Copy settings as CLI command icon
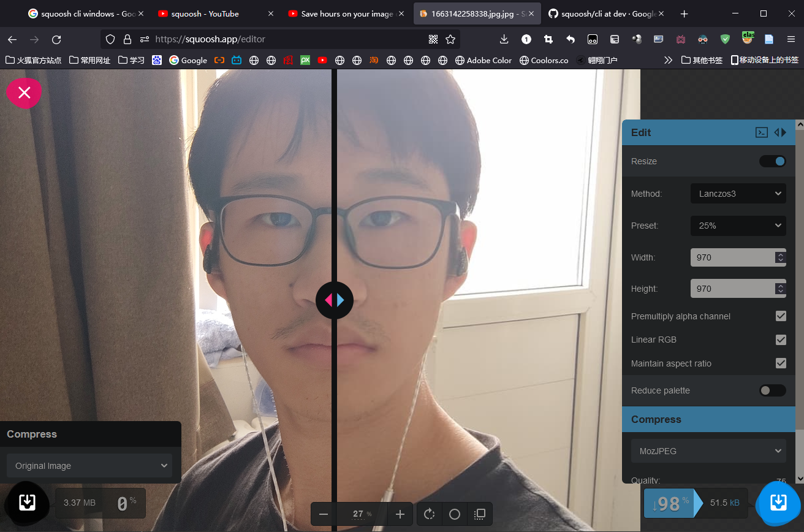The width and height of the screenshot is (804, 532). (761, 132)
